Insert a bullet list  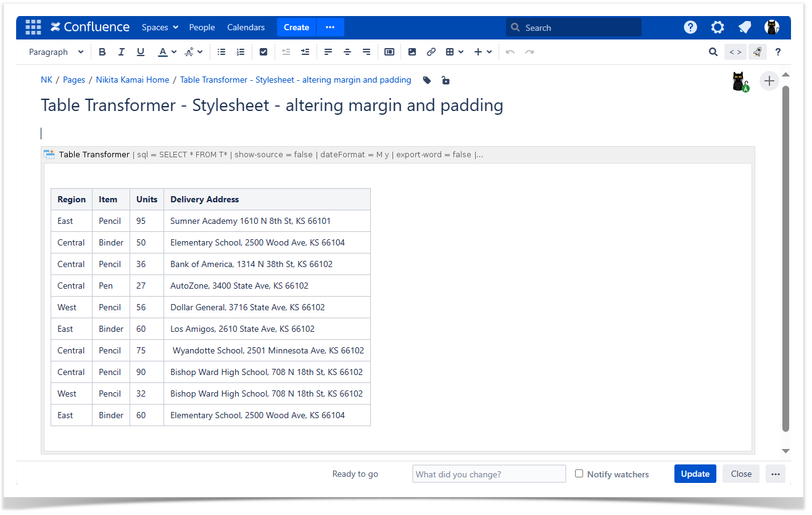point(222,52)
